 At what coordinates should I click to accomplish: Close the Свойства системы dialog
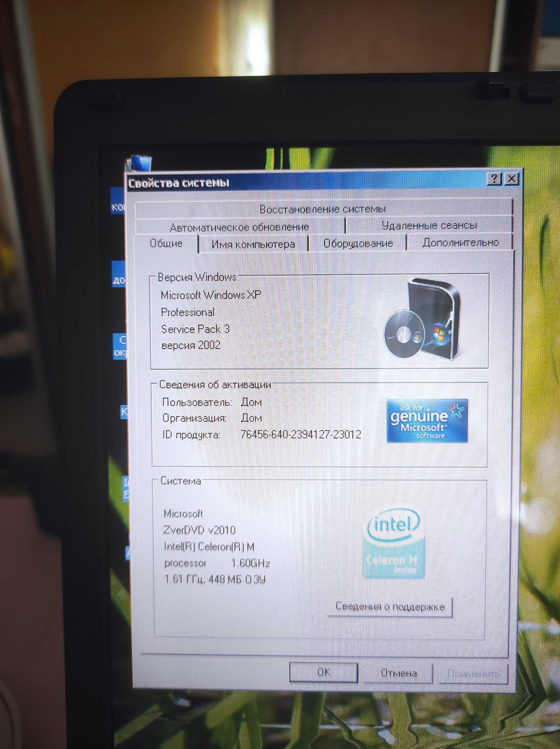tap(512, 178)
